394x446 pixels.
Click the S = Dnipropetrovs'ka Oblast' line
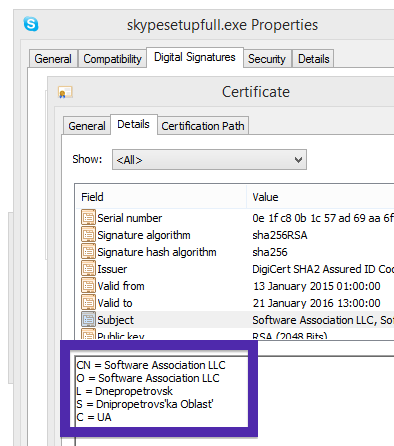[145, 404]
